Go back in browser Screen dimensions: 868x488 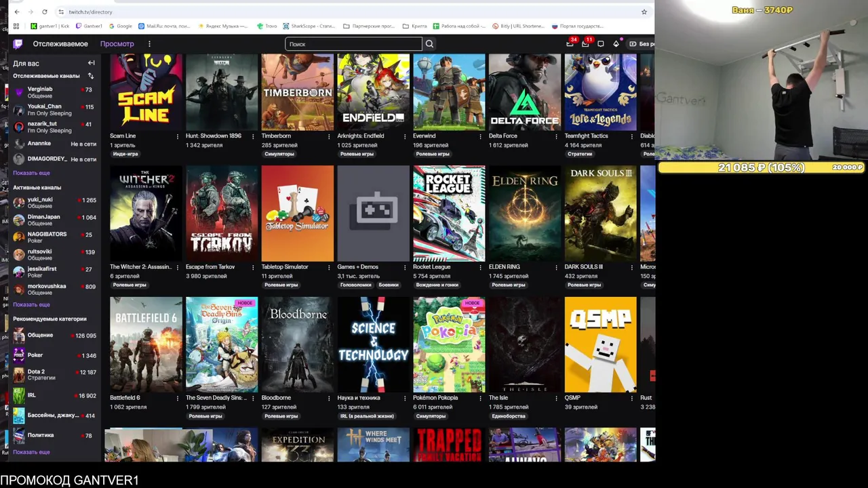point(17,12)
